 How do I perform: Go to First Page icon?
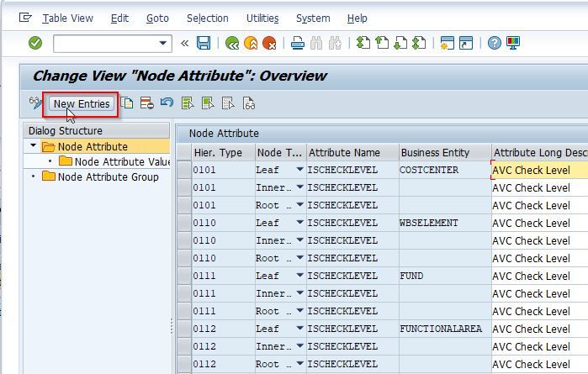click(x=363, y=43)
